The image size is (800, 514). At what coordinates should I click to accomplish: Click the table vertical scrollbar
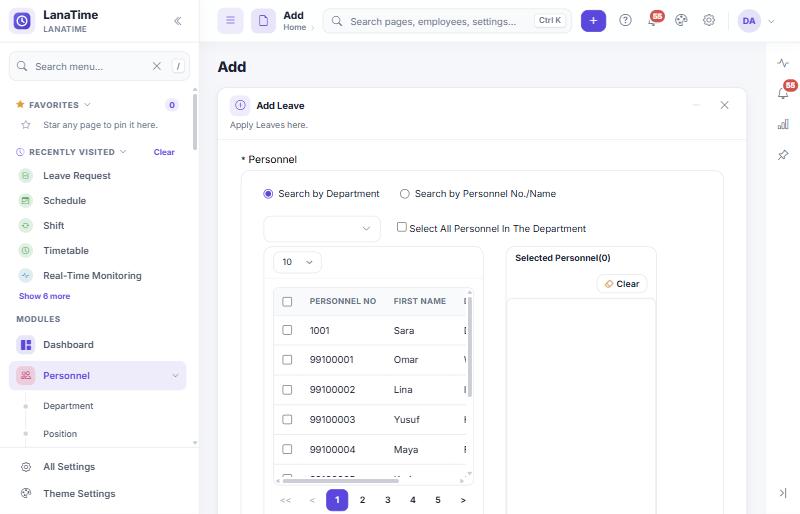tap(469, 347)
